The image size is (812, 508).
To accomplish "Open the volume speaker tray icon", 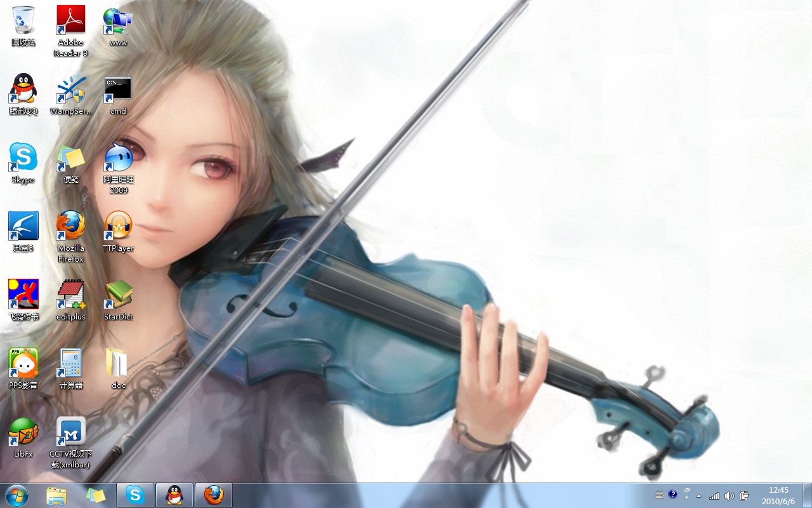I will coord(730,496).
